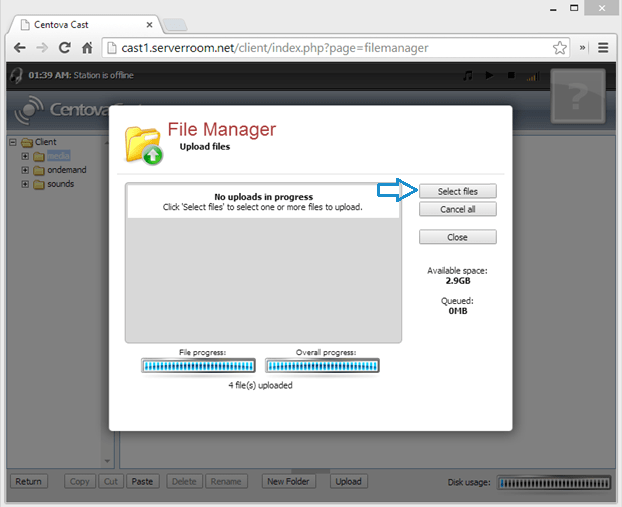Screen dimensions: 622x507
Task: Click the folder upload icon in dialog
Action: pos(144,145)
